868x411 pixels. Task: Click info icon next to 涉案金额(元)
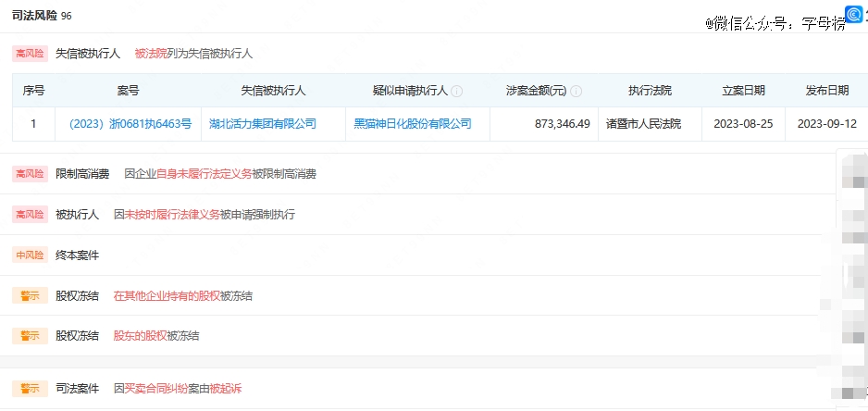(x=577, y=92)
